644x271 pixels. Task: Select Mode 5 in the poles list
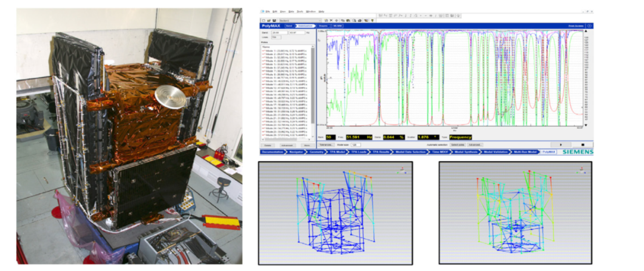coord(284,64)
